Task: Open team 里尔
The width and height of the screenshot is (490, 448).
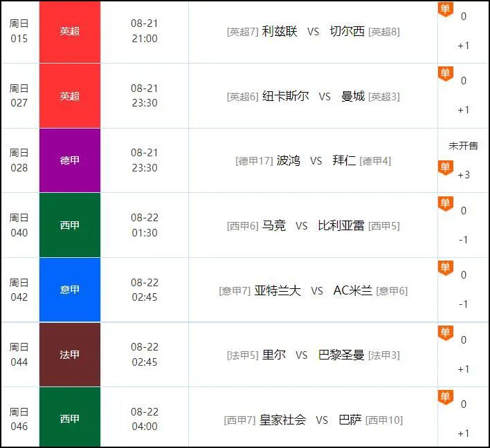Action: tap(274, 355)
